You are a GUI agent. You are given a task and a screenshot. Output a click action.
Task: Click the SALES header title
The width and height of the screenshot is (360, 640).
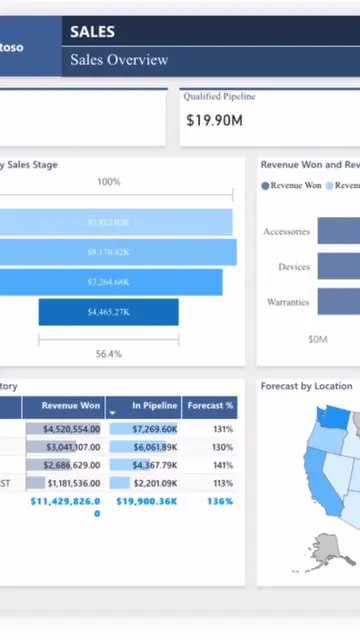tap(92, 32)
